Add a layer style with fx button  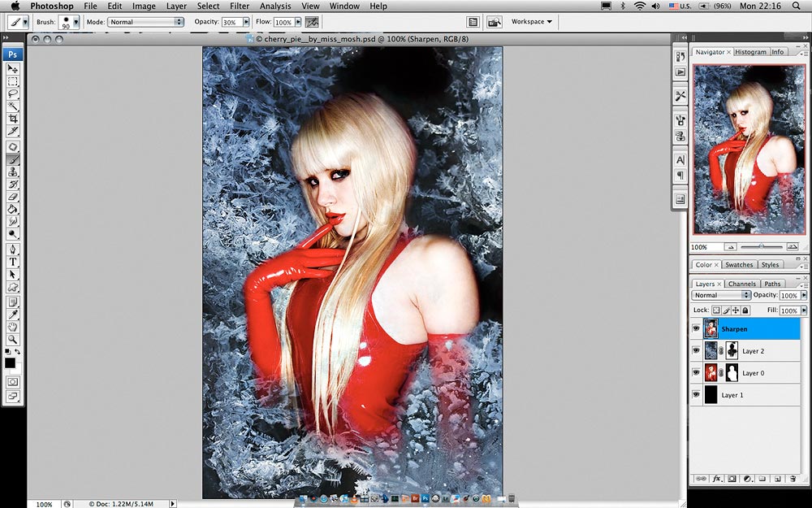coord(717,479)
